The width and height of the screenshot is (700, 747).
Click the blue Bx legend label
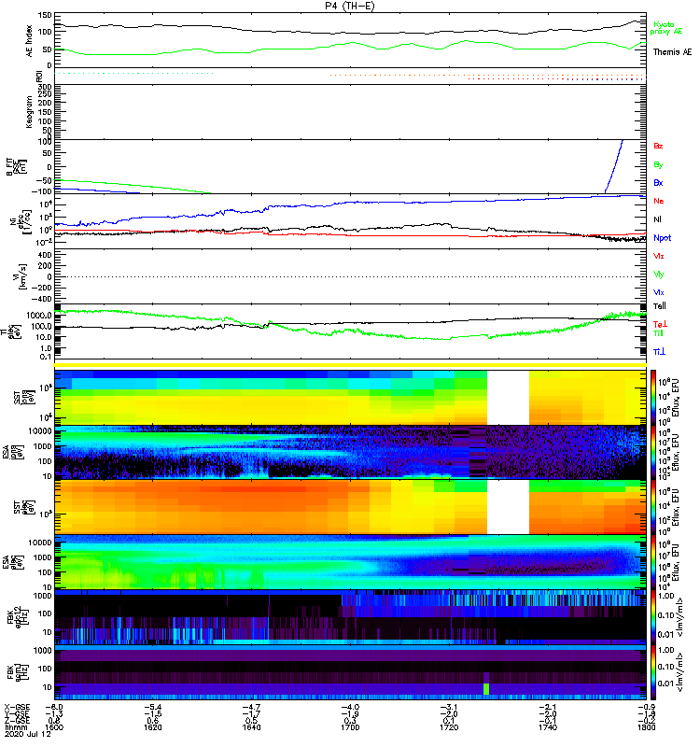click(658, 183)
